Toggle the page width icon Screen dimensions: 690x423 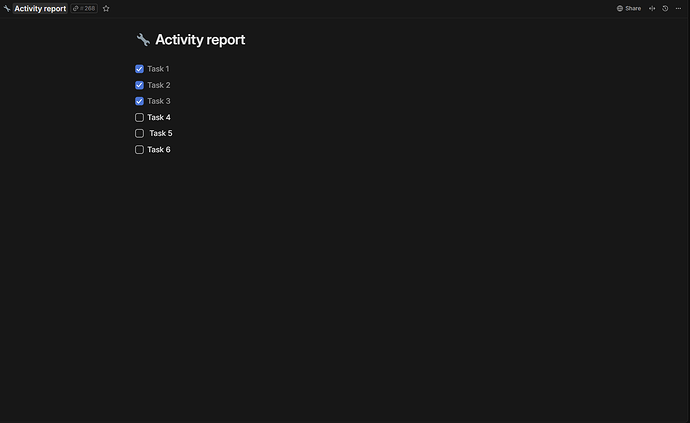[652, 8]
